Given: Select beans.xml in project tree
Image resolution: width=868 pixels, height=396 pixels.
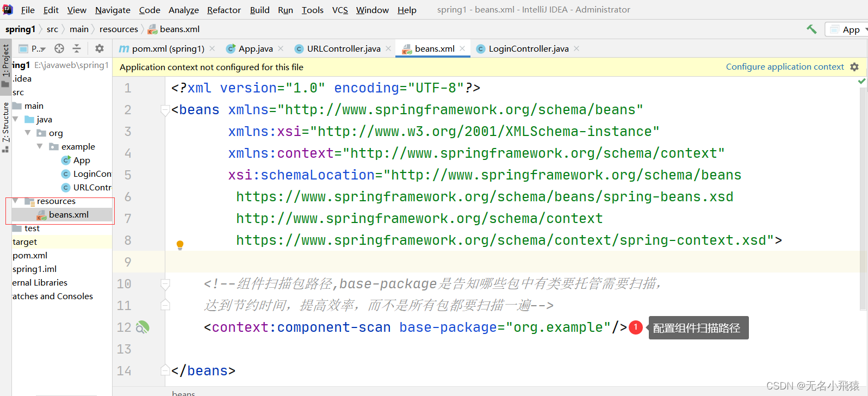Looking at the screenshot, I should pos(63,214).
